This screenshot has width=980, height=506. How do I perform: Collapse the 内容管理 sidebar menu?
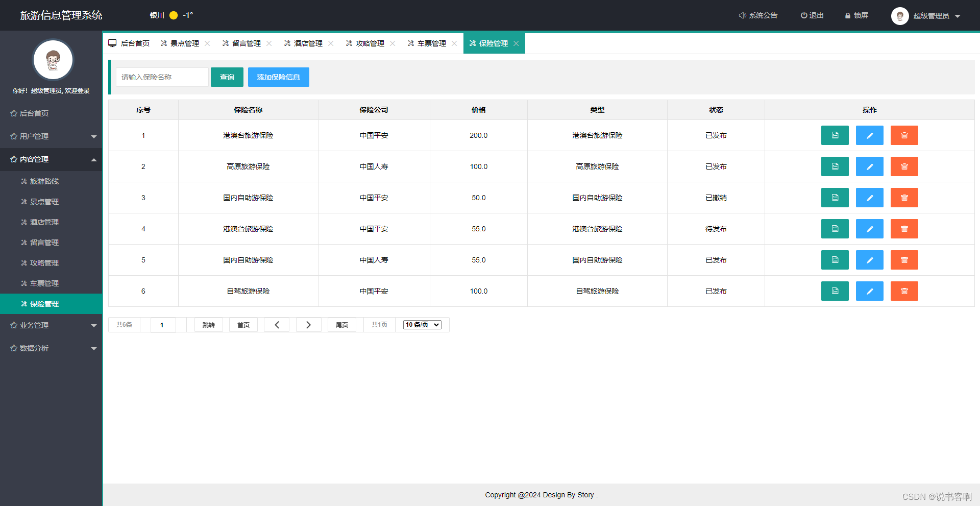pos(51,159)
